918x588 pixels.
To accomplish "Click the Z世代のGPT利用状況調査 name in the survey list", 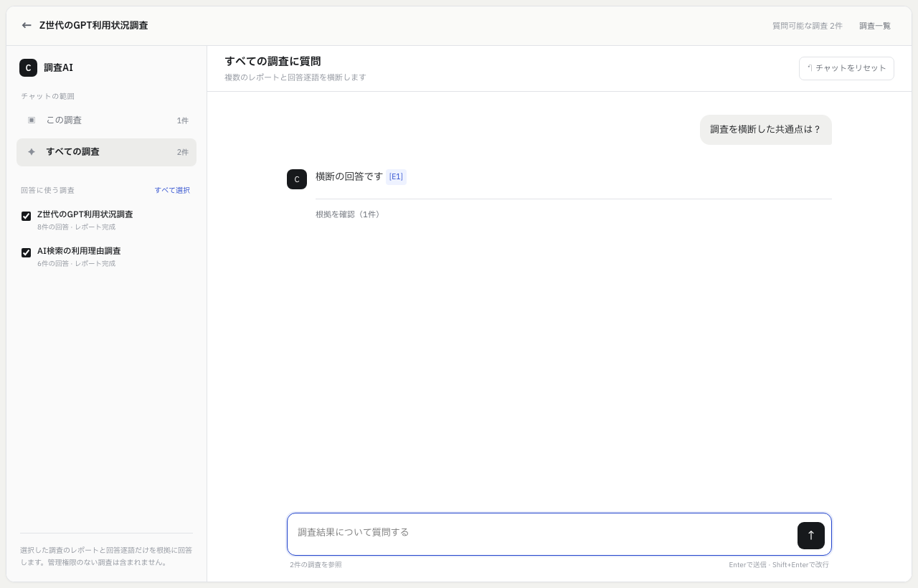I will (85, 214).
